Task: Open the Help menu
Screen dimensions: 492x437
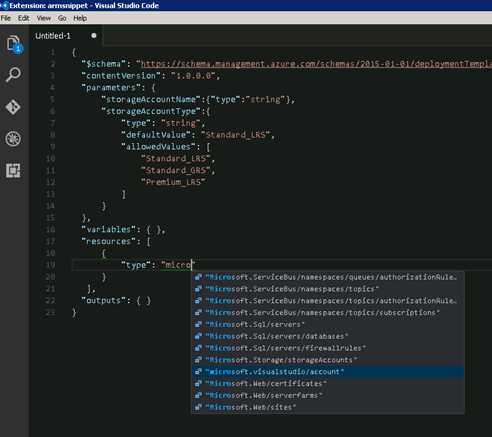Action: [80, 18]
